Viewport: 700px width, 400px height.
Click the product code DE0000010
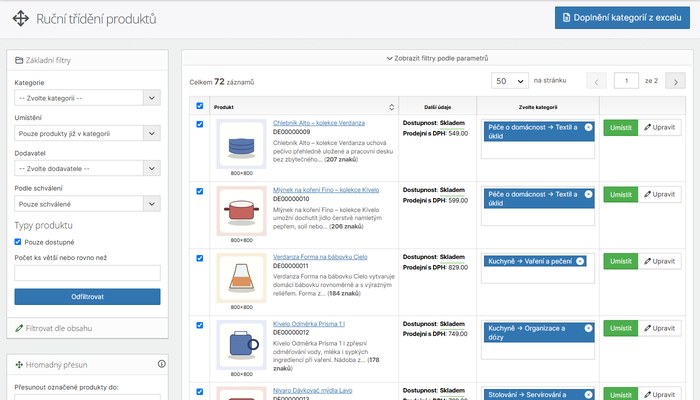[291, 199]
